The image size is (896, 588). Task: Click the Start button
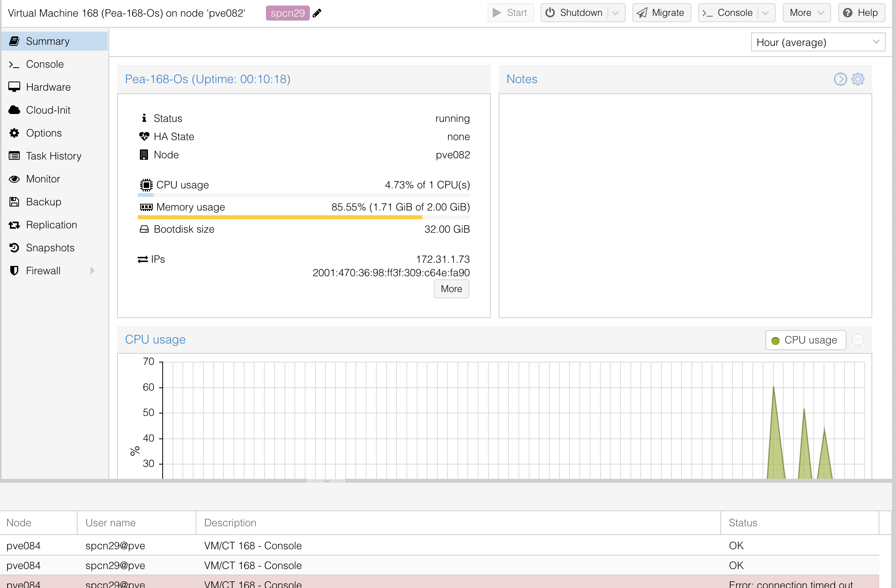tap(511, 13)
